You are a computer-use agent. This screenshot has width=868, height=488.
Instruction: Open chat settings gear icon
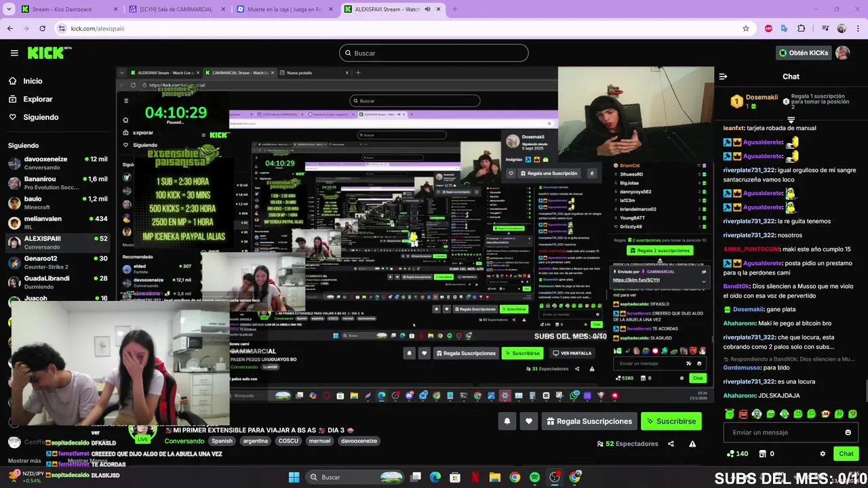823,453
